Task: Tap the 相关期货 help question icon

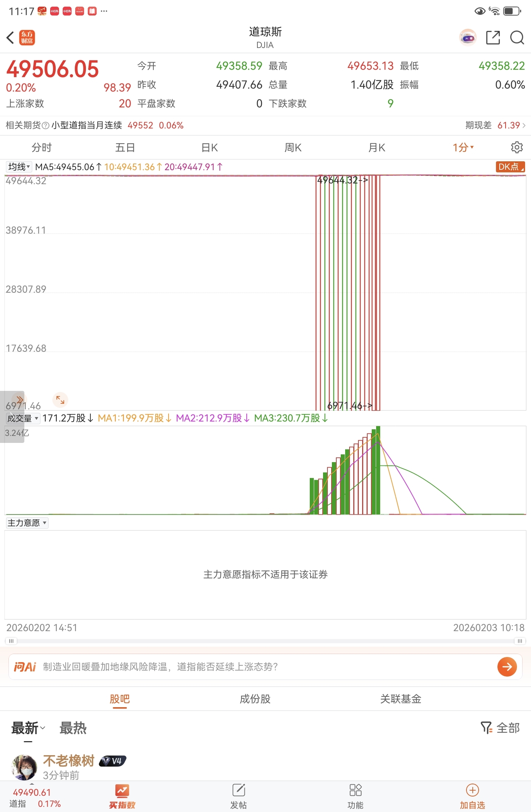Action: [46, 125]
